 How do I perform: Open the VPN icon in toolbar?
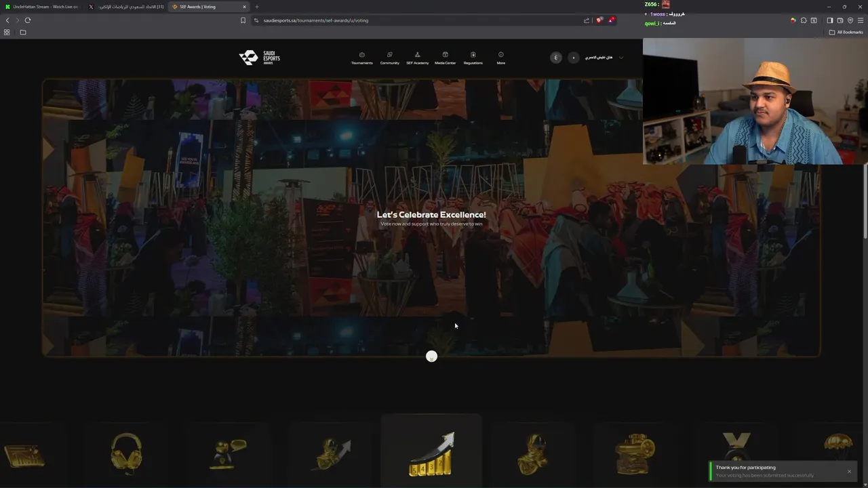point(850,20)
